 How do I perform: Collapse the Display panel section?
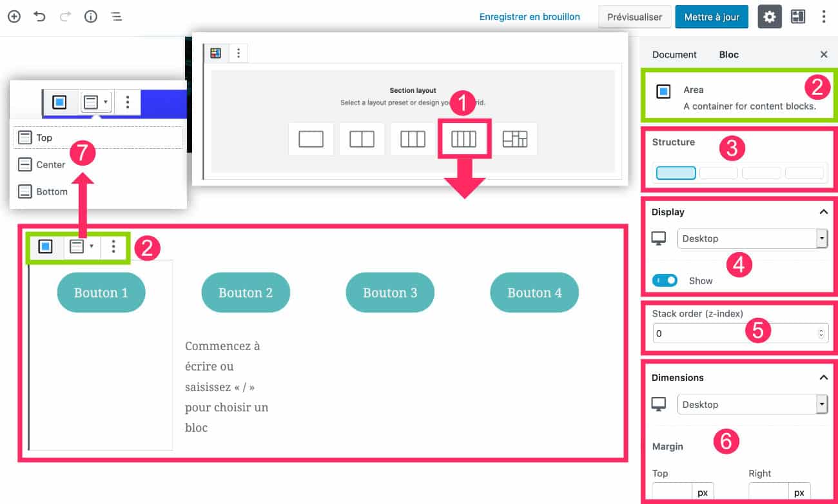(823, 212)
